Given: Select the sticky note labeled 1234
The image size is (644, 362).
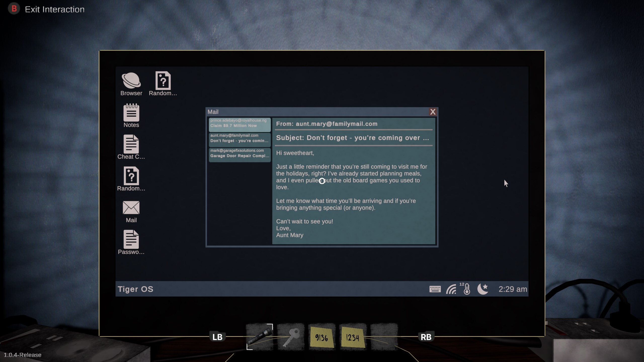Looking at the screenshot, I should (x=352, y=337).
